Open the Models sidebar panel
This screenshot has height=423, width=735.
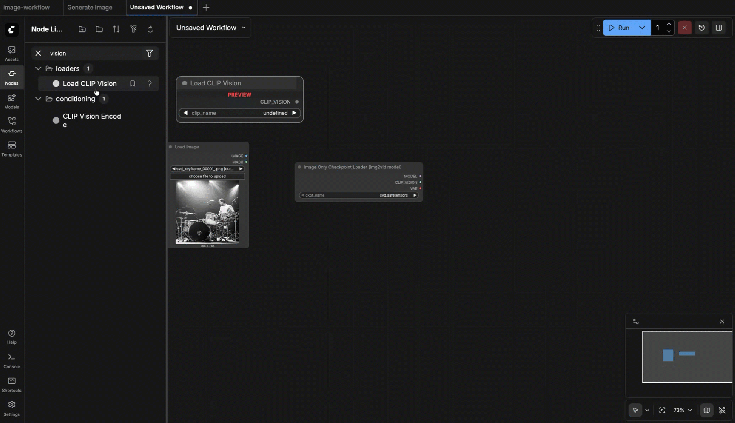tap(12, 100)
